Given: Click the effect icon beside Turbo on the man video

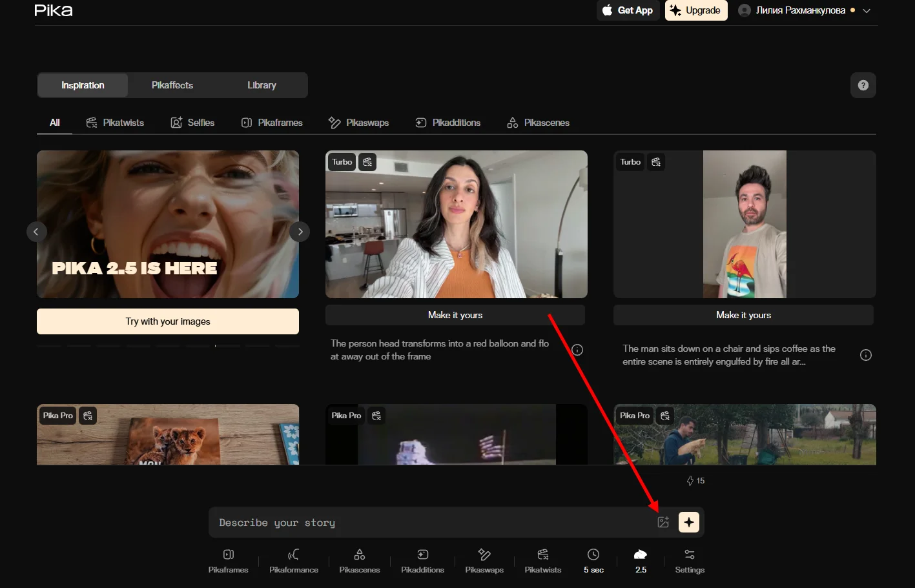Looking at the screenshot, I should click(656, 162).
